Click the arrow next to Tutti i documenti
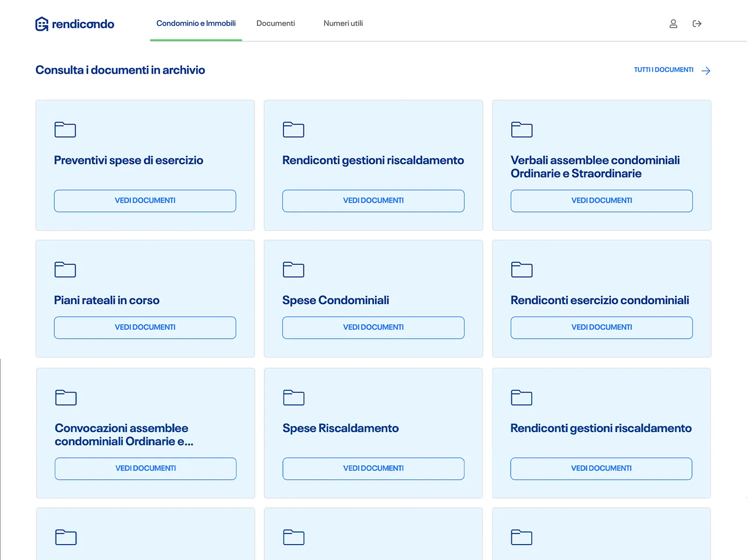This screenshot has width=747, height=560. tap(706, 70)
